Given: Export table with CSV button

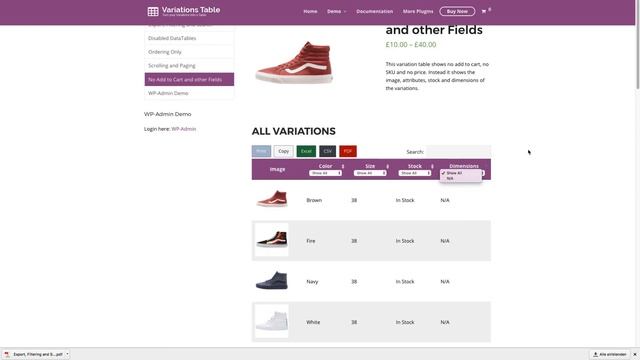Looking at the screenshot, I should click(327, 151).
